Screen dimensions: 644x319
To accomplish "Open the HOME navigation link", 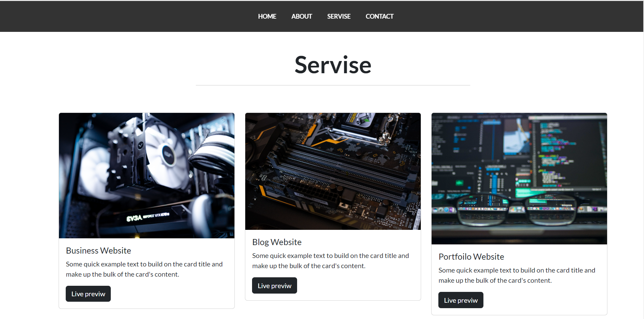I will tap(267, 16).
